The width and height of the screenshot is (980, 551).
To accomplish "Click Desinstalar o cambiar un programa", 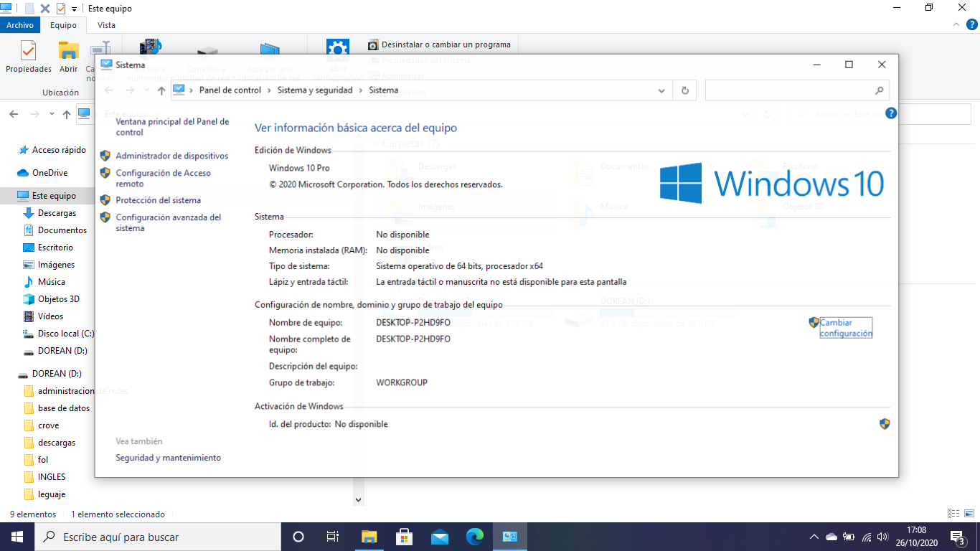I will (439, 44).
